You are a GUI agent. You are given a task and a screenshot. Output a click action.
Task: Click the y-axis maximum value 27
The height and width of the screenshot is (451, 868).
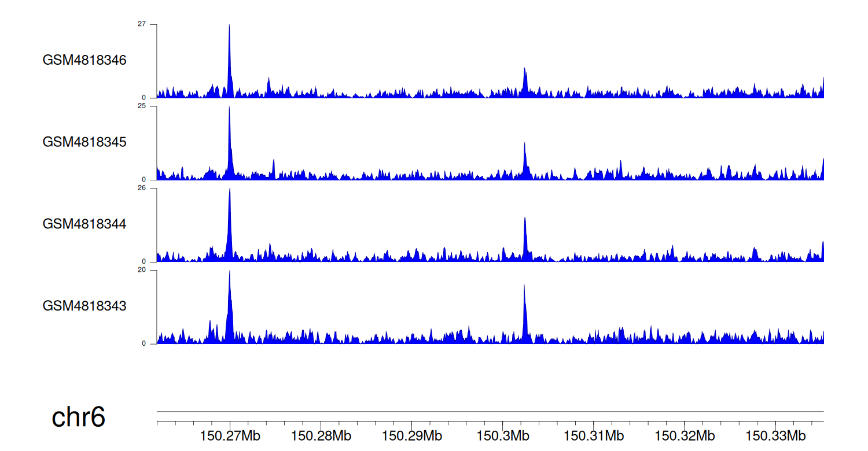click(142, 24)
